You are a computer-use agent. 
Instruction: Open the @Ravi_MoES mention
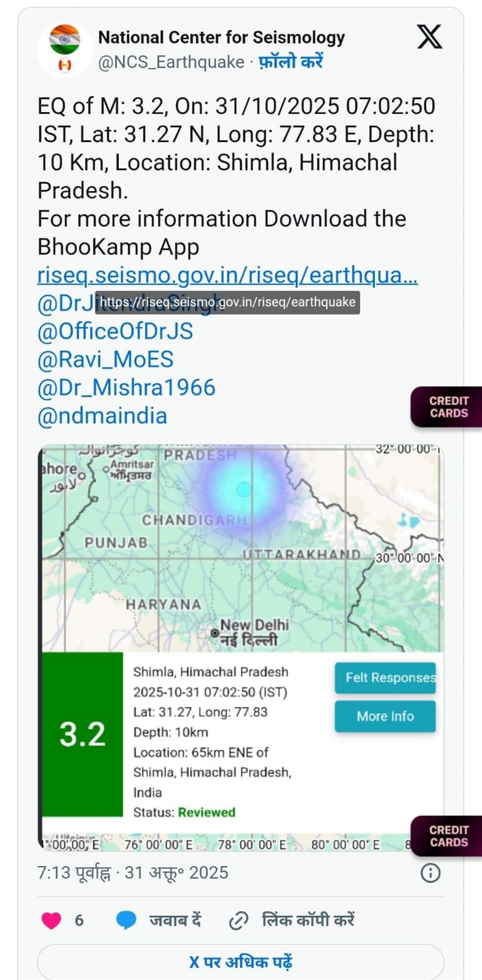pos(105,359)
